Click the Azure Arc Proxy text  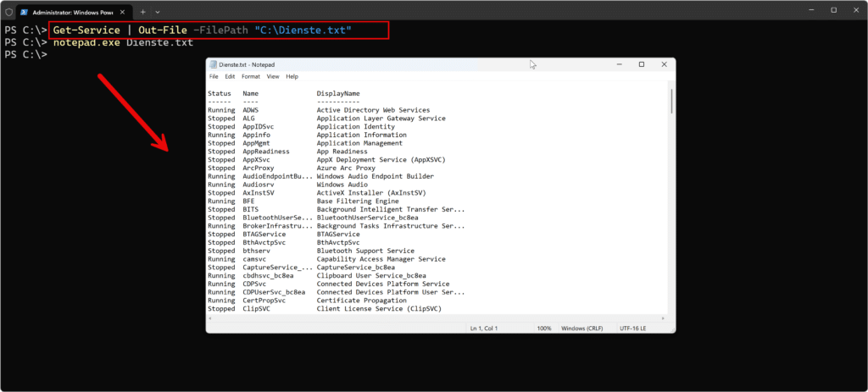(346, 168)
